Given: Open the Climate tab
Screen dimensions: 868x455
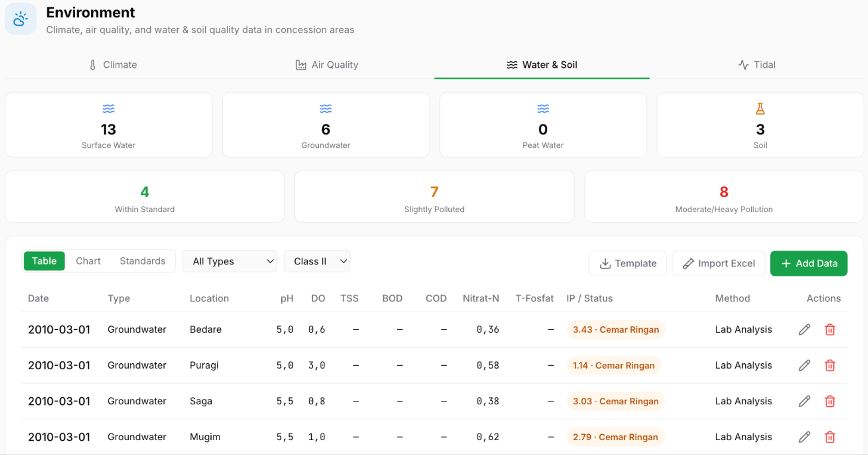Looking at the screenshot, I should (113, 65).
